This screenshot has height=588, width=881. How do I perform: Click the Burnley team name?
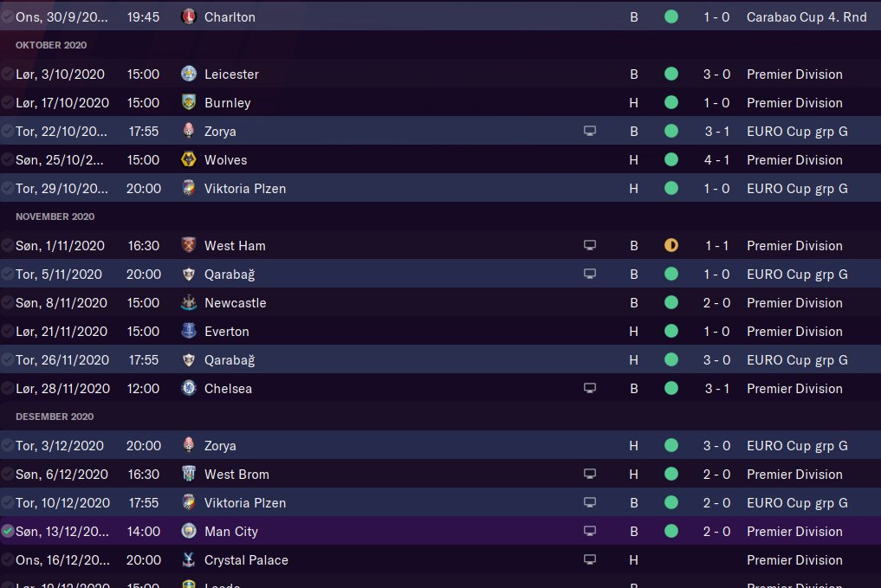(x=228, y=103)
